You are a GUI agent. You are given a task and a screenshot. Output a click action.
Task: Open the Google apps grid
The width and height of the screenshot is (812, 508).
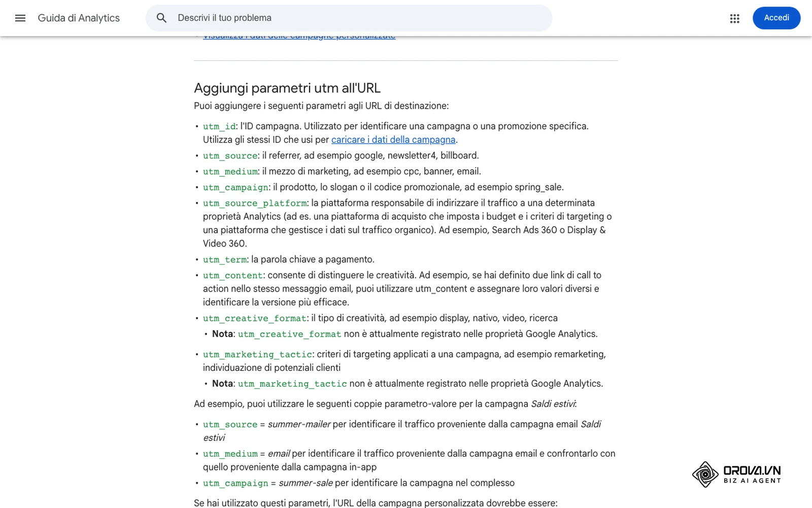(734, 18)
